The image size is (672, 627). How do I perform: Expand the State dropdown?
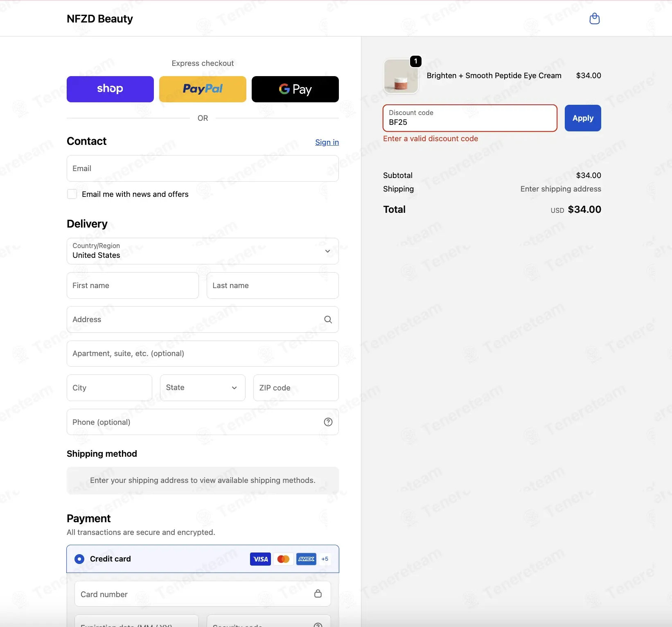(x=203, y=388)
